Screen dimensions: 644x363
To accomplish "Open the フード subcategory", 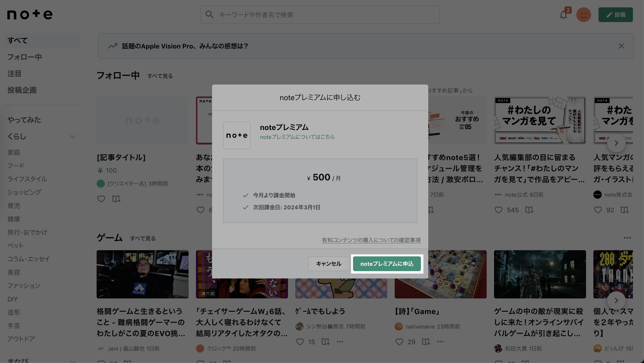I will (16, 165).
